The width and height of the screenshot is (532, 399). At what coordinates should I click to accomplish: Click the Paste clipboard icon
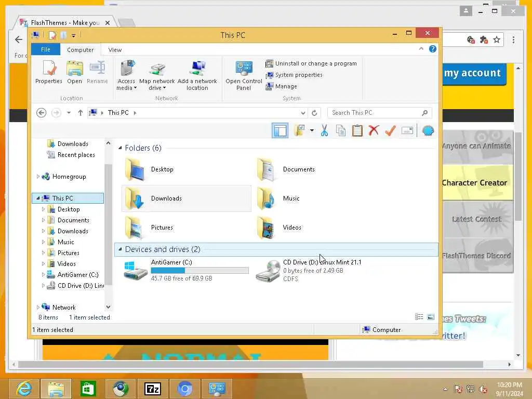357,130
